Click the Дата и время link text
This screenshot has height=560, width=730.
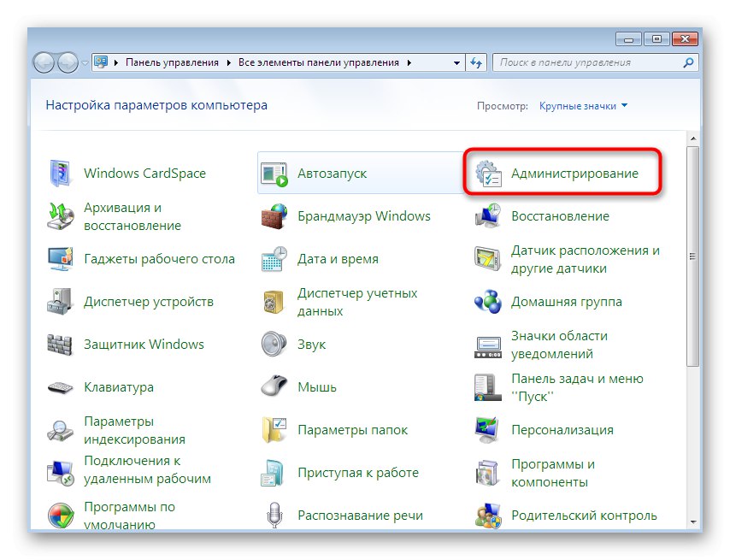coord(338,259)
